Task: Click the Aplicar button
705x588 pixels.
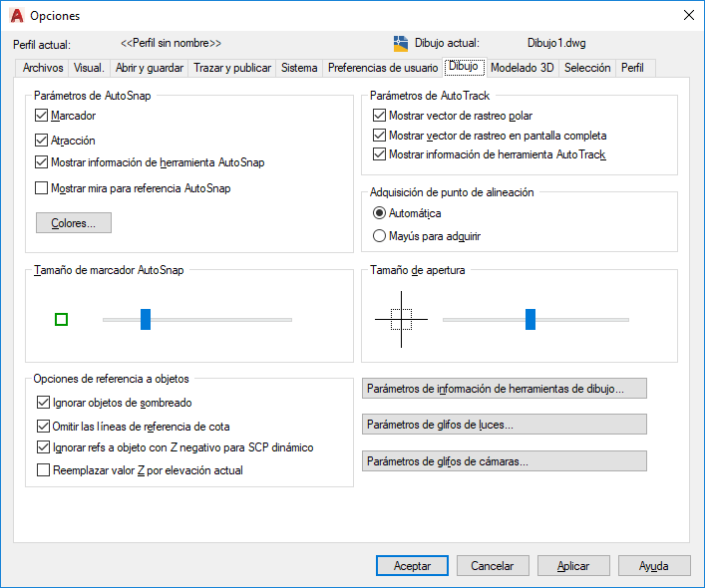Action: 573,565
